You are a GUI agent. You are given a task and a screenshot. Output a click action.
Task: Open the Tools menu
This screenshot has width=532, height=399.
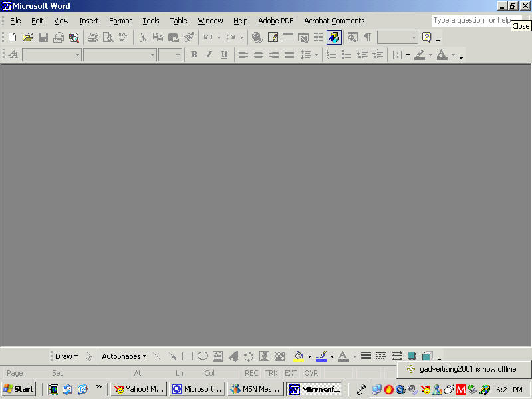(x=151, y=21)
